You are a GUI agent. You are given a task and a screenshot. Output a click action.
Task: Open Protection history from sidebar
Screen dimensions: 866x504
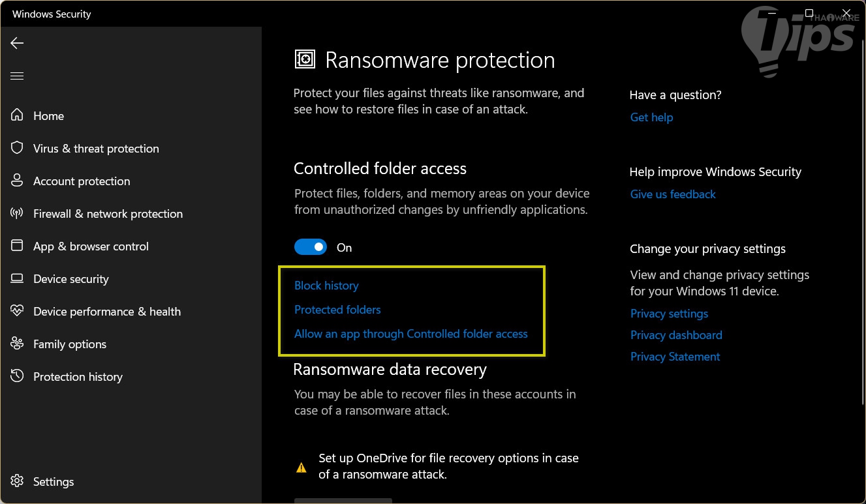tap(78, 377)
